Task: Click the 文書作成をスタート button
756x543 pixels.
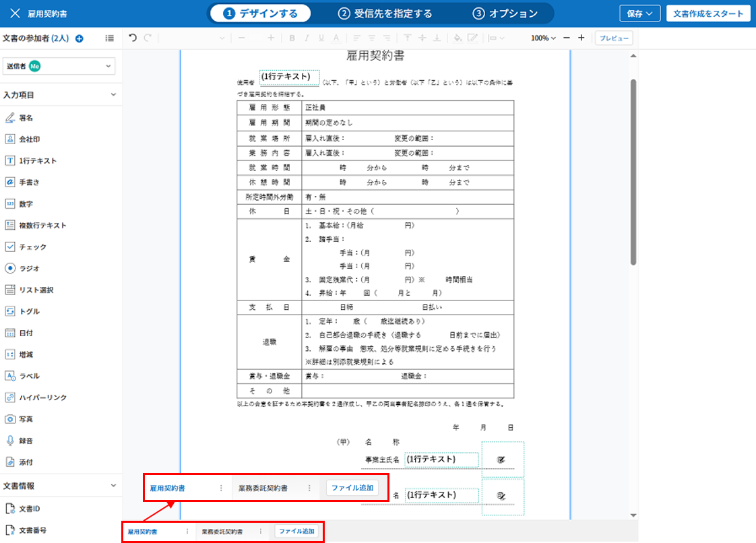Action: [708, 13]
